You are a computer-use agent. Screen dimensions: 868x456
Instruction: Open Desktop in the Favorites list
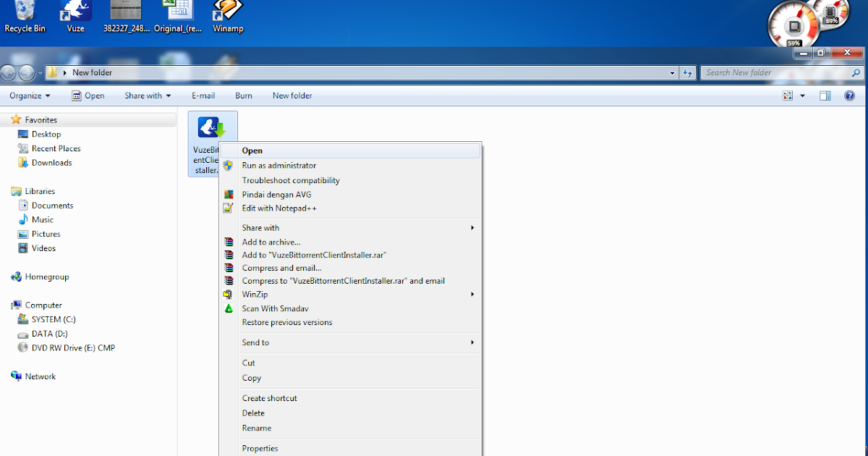click(x=46, y=134)
